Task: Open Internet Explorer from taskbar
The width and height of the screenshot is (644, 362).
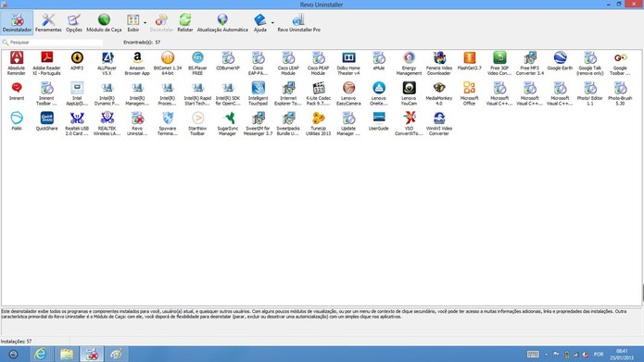Action: (40, 354)
